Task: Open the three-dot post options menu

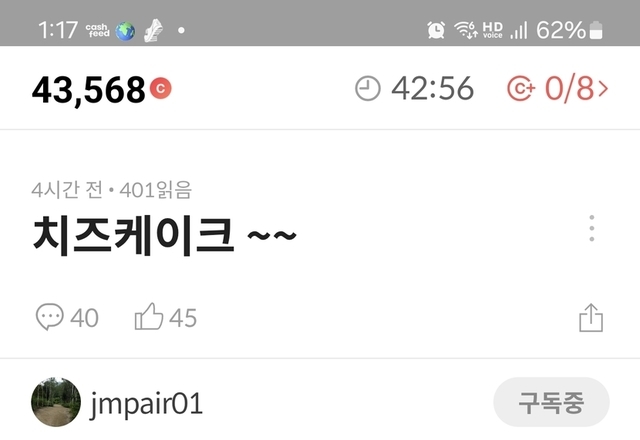Action: [591, 228]
